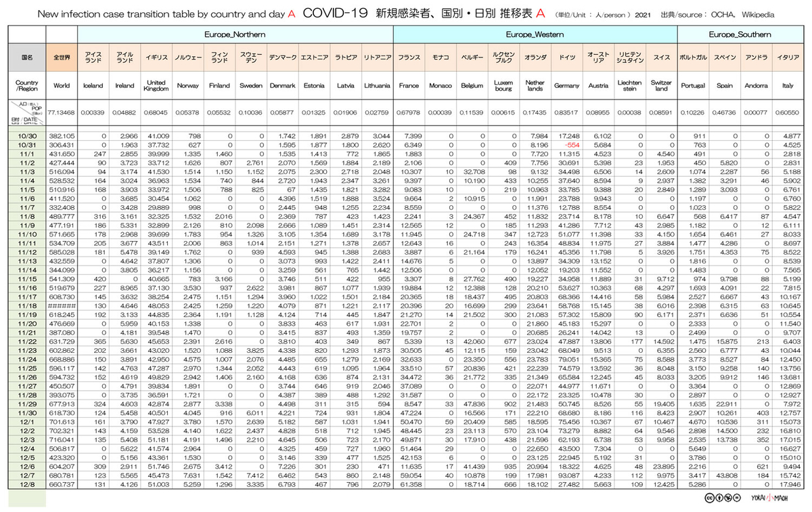Select the Europe_Northern region header

(x=235, y=35)
